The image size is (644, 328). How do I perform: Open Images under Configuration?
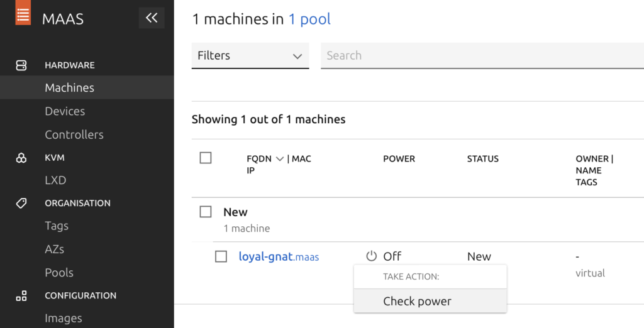point(64,318)
